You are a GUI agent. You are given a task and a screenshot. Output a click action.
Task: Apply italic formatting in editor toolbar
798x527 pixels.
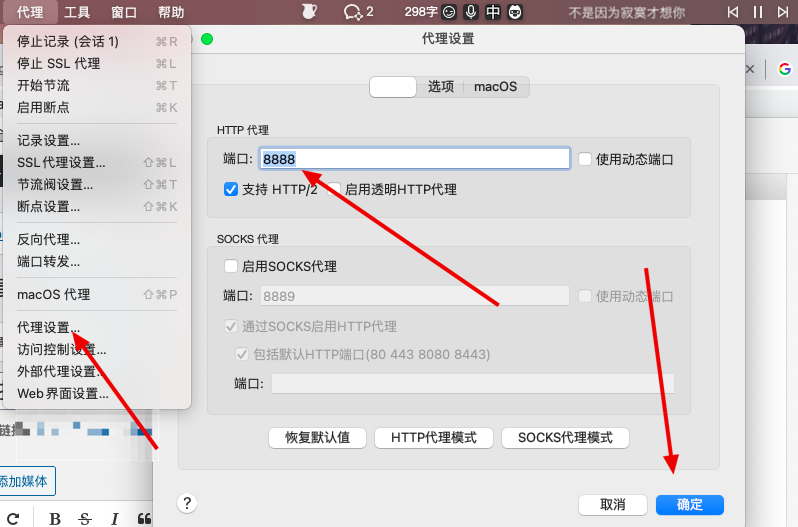click(x=114, y=518)
